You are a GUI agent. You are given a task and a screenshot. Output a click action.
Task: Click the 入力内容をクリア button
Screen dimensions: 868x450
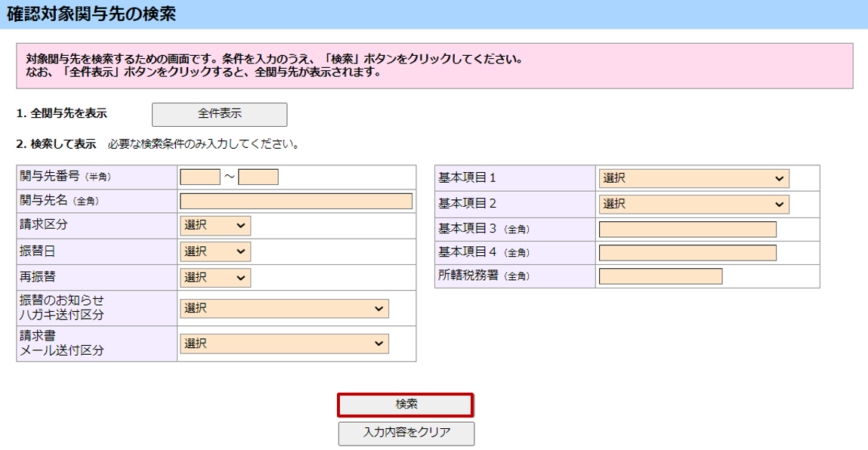tap(406, 433)
